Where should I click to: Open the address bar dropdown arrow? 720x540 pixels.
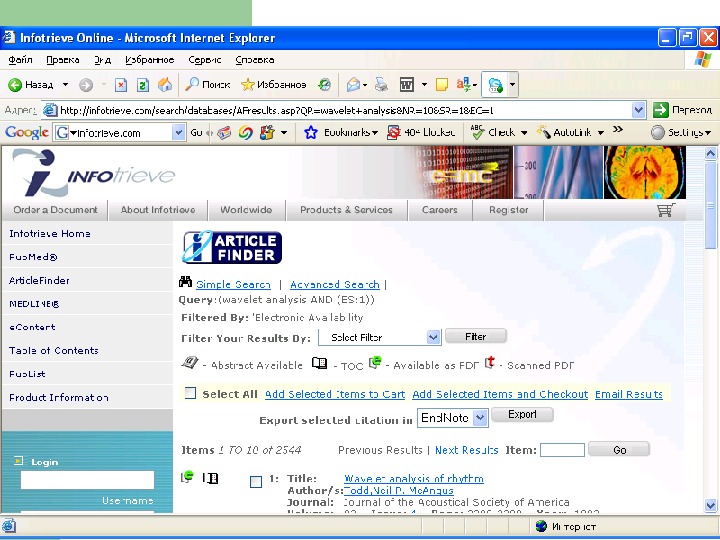coord(638,110)
